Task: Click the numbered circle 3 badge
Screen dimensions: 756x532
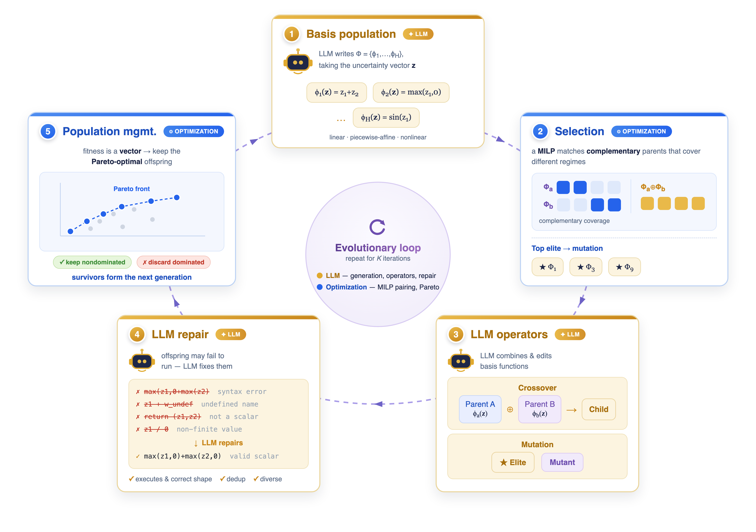Action: 456,334
